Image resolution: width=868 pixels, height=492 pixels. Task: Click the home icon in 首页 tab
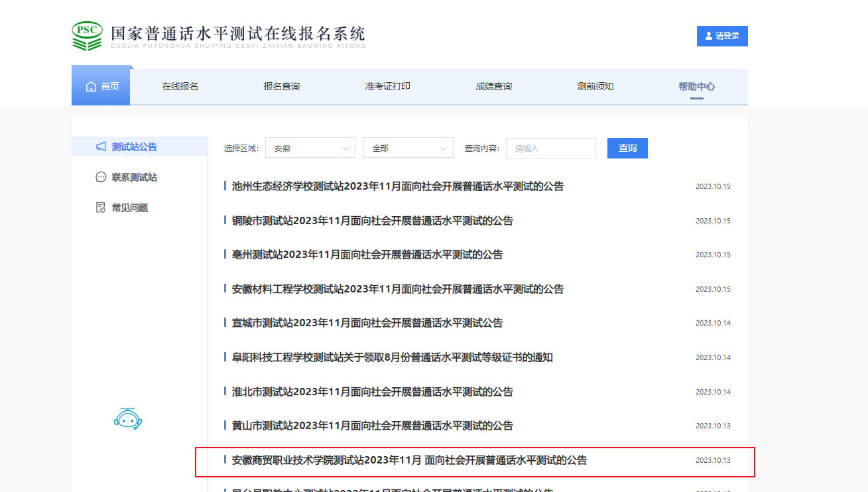[x=91, y=86]
